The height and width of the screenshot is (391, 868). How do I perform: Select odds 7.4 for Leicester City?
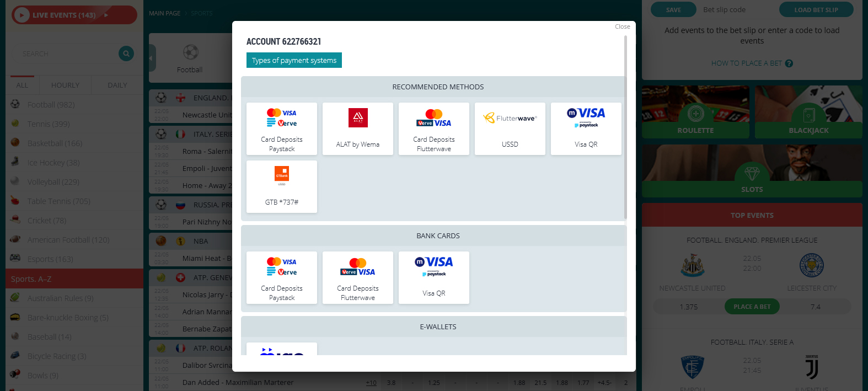tap(816, 307)
